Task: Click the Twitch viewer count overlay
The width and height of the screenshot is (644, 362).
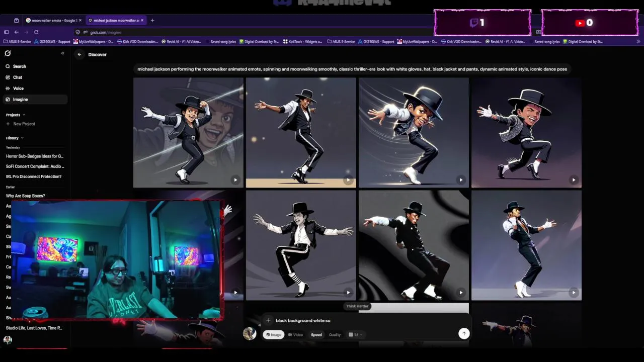Action: coord(482,23)
